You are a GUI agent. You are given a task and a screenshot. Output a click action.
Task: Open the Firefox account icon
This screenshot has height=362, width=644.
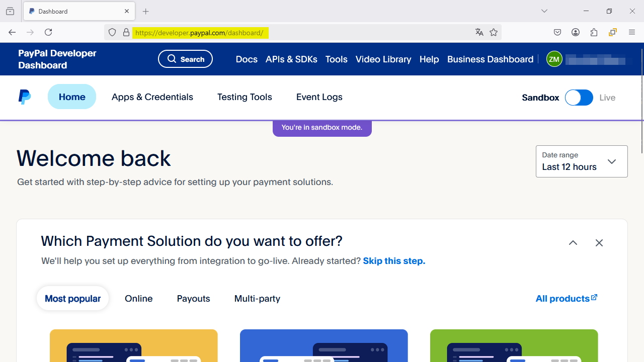pos(576,32)
